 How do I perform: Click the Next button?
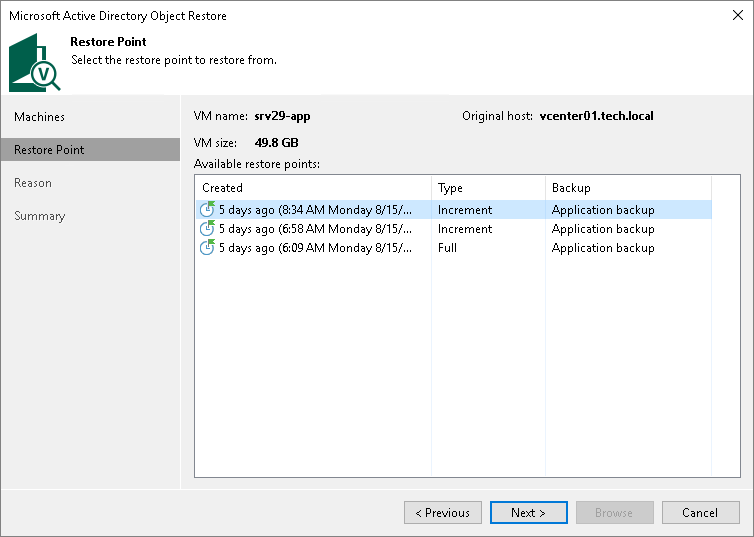528,512
